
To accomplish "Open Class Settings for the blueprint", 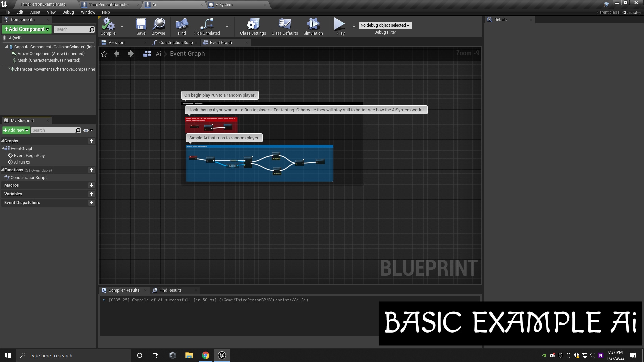I will click(x=253, y=26).
